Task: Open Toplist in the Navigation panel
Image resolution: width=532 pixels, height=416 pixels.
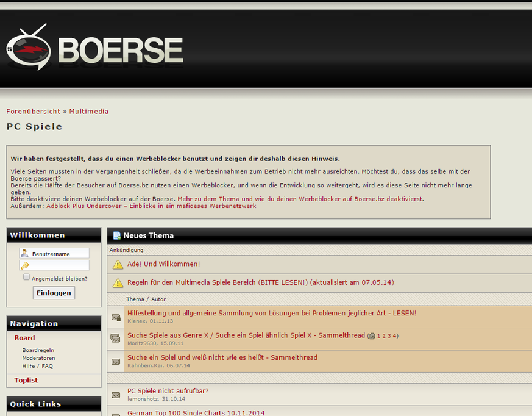Action: 26,380
